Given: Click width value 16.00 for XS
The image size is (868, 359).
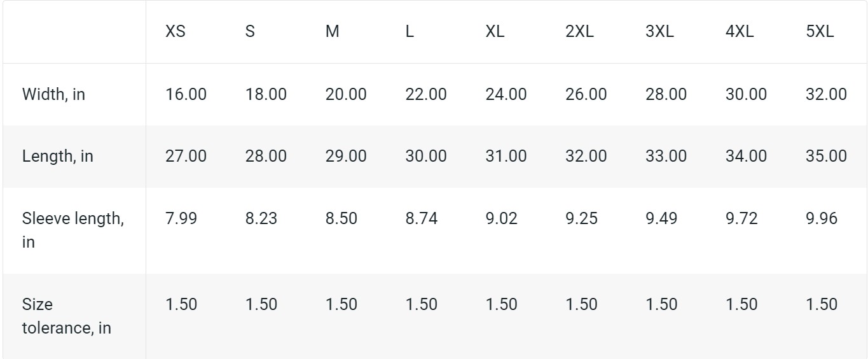Looking at the screenshot, I should (186, 95).
